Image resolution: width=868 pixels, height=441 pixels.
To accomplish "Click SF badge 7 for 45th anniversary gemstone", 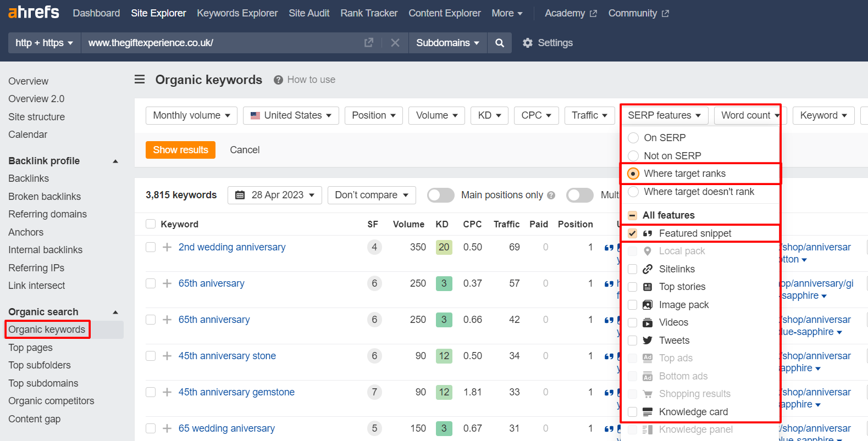I will click(374, 392).
